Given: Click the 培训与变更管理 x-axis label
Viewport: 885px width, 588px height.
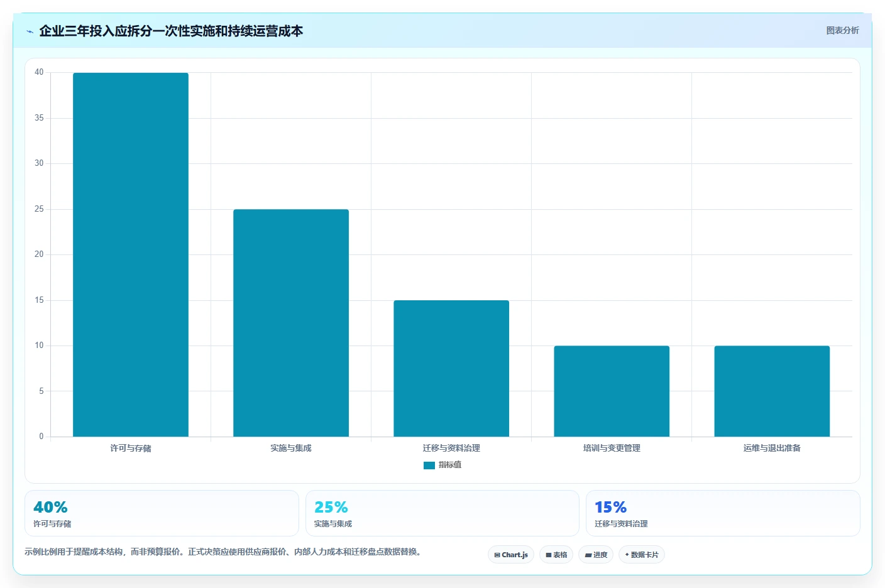Looking at the screenshot, I should [x=612, y=448].
